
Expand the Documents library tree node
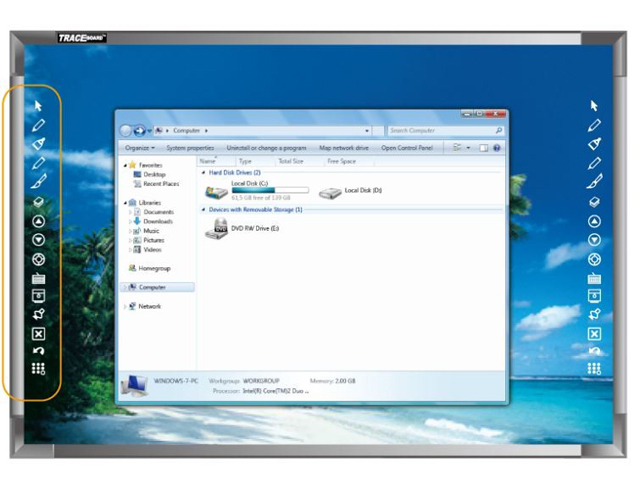pos(130,212)
